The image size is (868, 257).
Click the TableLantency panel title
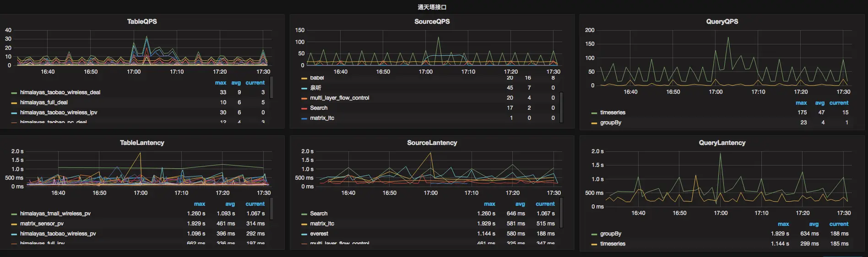142,143
